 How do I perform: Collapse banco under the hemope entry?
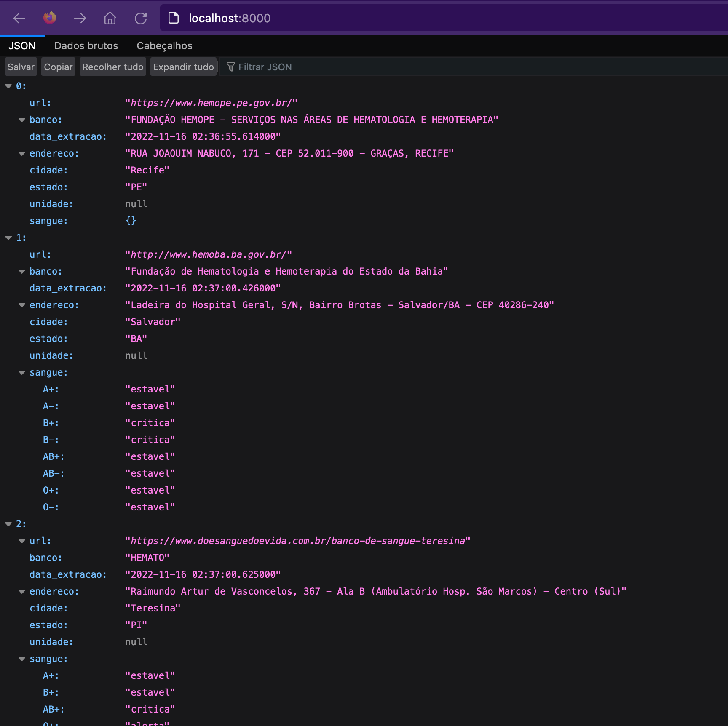pos(22,120)
